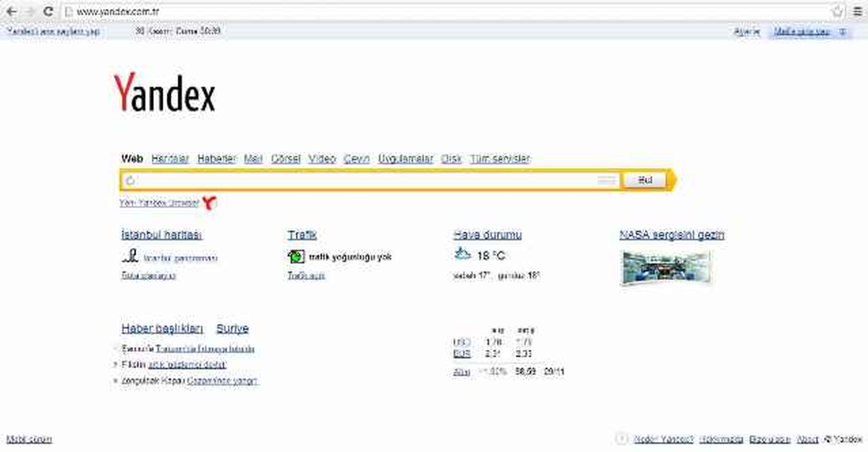Screen dimensions: 868x452
Task: Click the cloudy weather icon
Action: pyautogui.click(x=462, y=254)
